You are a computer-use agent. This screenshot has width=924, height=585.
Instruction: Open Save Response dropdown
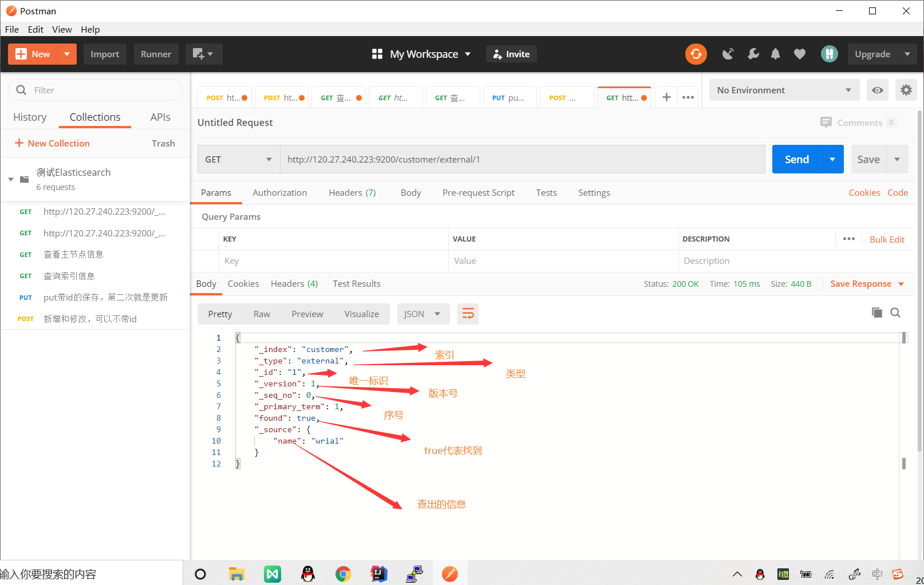pos(867,284)
